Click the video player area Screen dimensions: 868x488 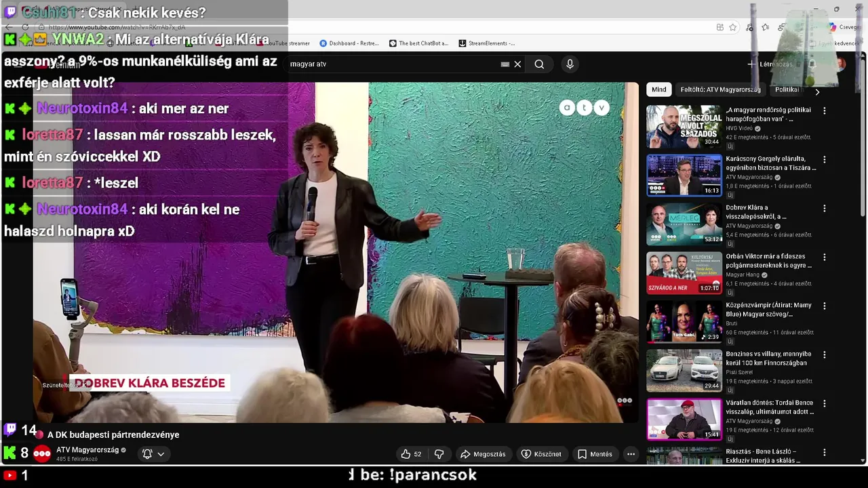(336, 252)
